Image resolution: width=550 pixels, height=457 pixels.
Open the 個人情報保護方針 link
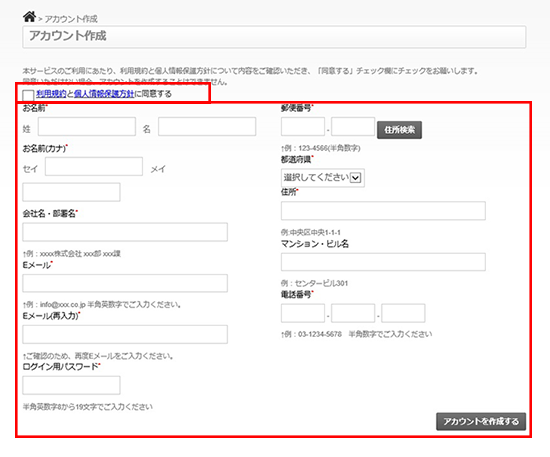coord(104,94)
